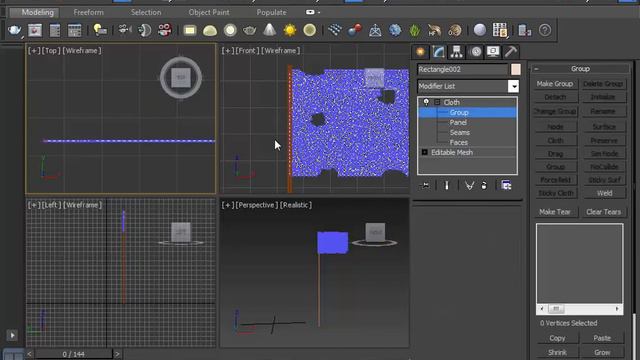Switch to the Freeform ribbon tab
Screen dimensions: 640x360
click(88, 12)
